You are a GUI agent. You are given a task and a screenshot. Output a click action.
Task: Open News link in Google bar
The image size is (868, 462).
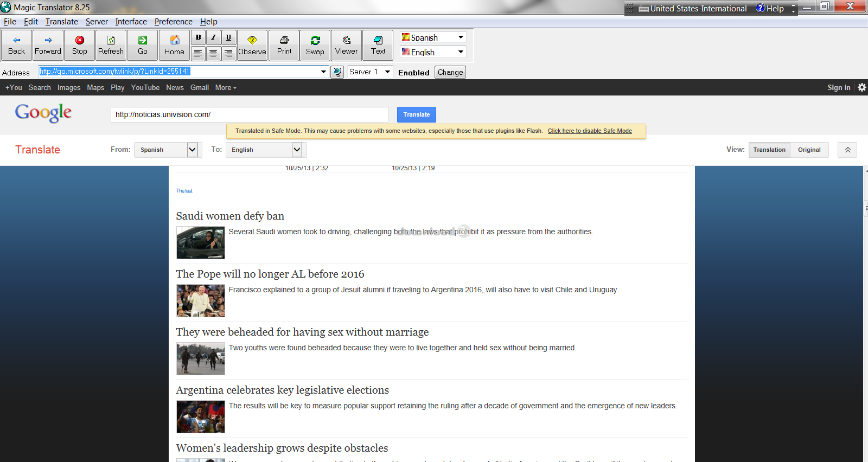[x=175, y=87]
